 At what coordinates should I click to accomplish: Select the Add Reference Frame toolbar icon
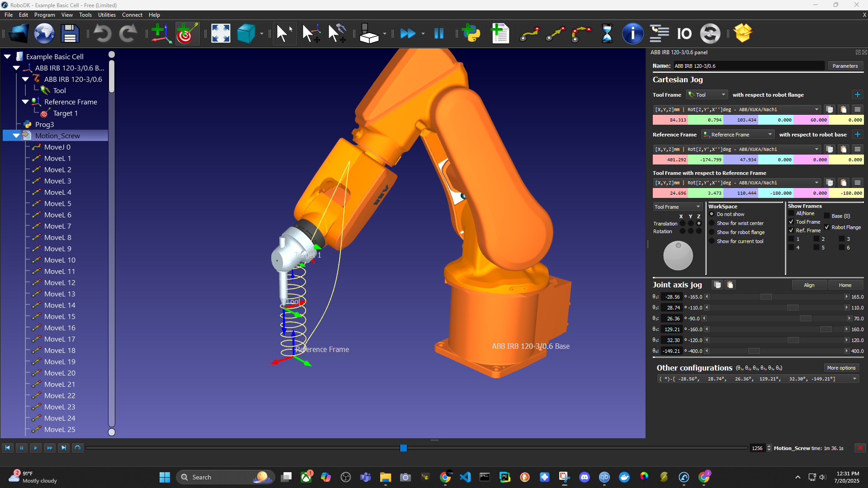point(161,33)
